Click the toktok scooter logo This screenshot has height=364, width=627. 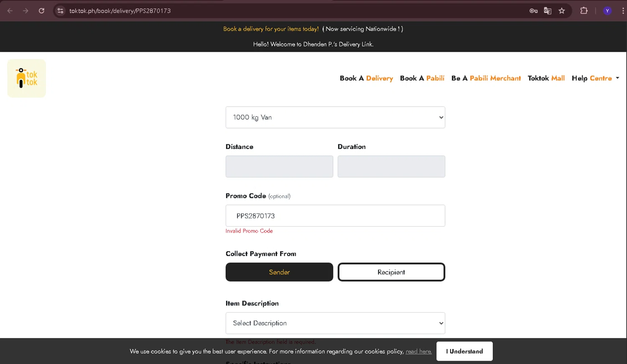click(x=27, y=78)
